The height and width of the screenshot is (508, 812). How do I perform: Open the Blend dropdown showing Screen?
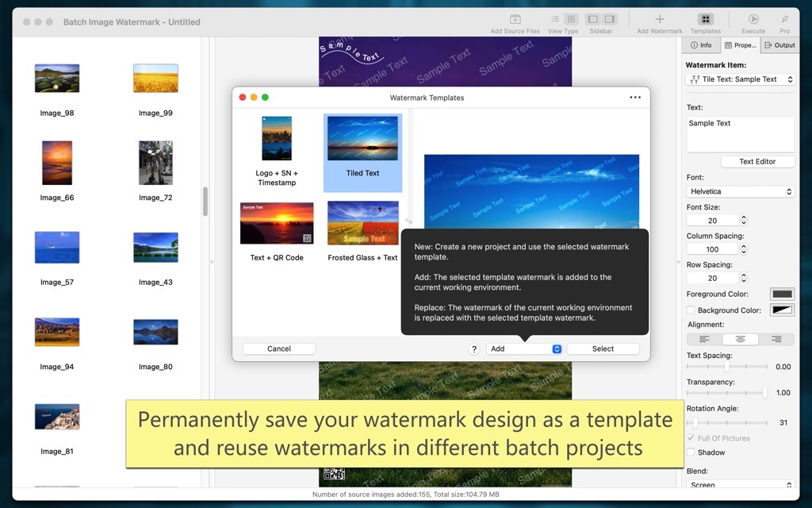coord(740,485)
